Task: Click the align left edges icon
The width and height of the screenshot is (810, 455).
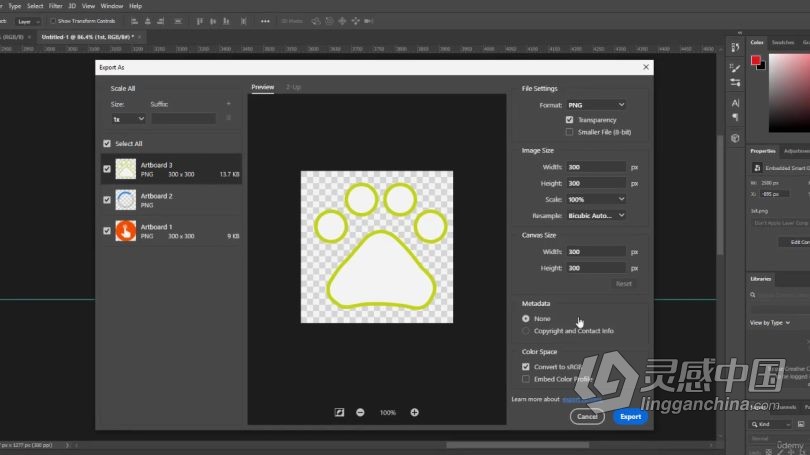Action: [x=134, y=21]
